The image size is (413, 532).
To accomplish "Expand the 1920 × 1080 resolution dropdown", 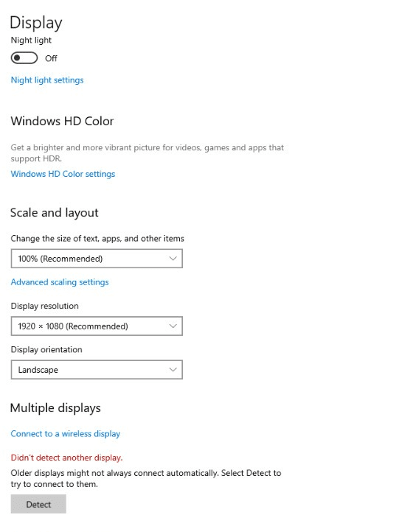I will click(x=97, y=326).
